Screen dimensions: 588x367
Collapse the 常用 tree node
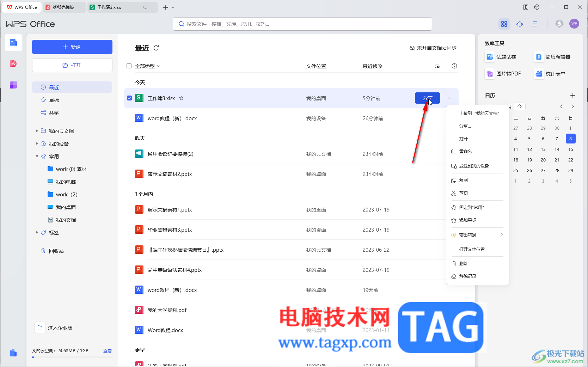[37, 156]
